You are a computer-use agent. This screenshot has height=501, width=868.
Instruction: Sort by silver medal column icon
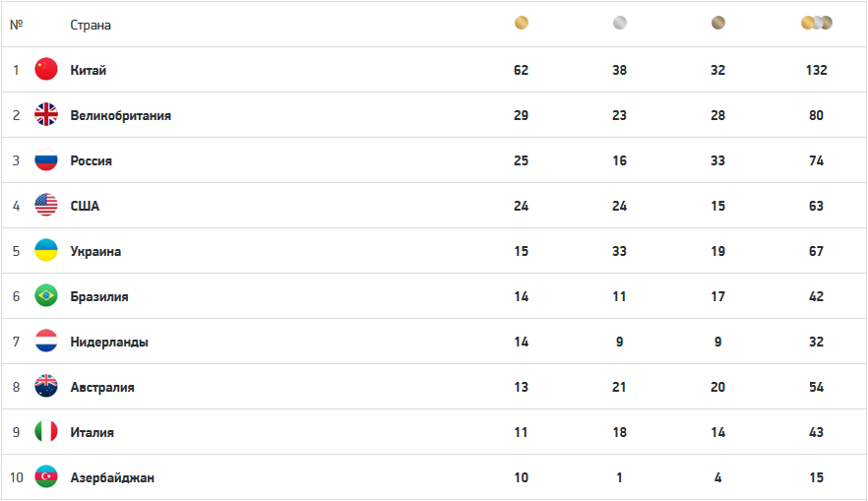click(619, 23)
